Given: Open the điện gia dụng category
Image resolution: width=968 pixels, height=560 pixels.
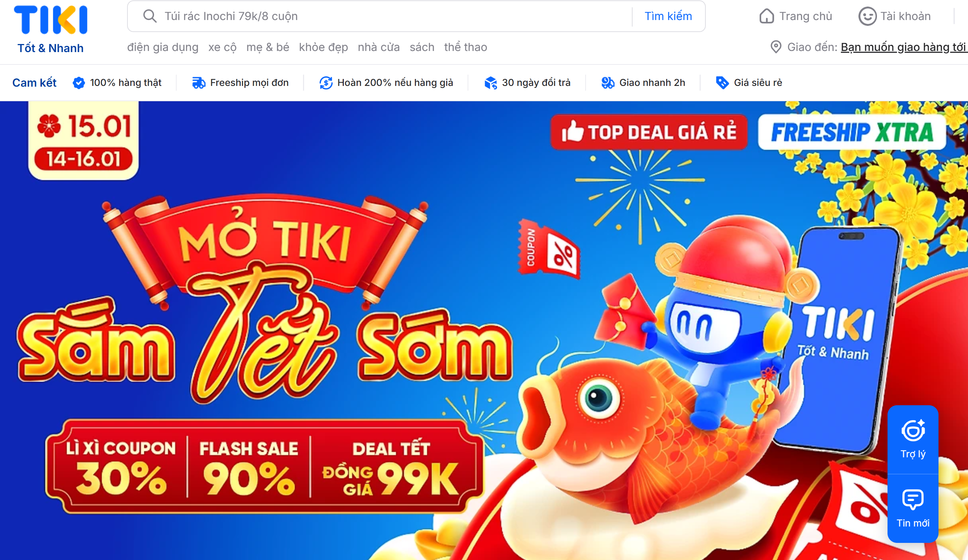Looking at the screenshot, I should coord(163,47).
